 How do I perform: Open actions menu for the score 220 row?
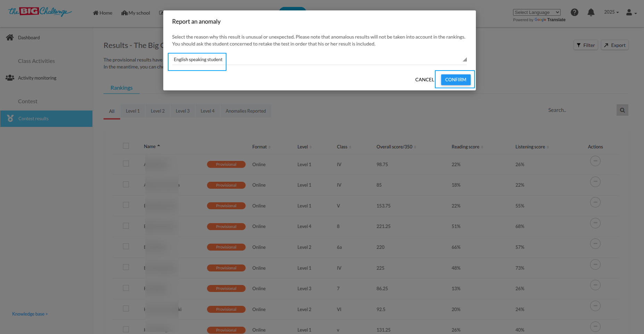coord(595,244)
